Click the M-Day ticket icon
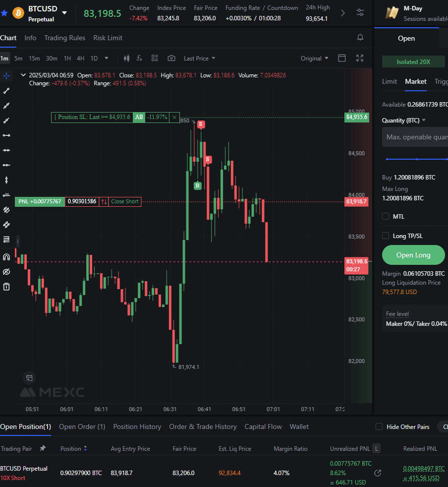The image size is (448, 487). [392, 13]
